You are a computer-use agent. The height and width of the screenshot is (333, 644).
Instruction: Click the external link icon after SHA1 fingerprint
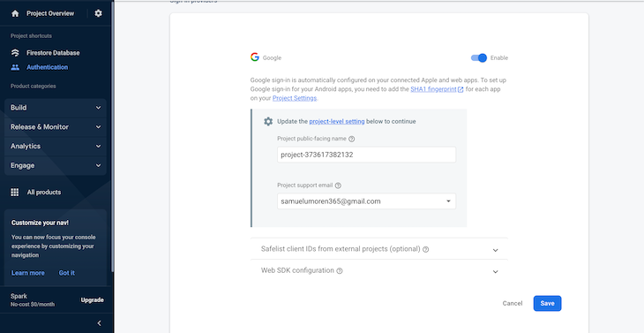tap(461, 89)
